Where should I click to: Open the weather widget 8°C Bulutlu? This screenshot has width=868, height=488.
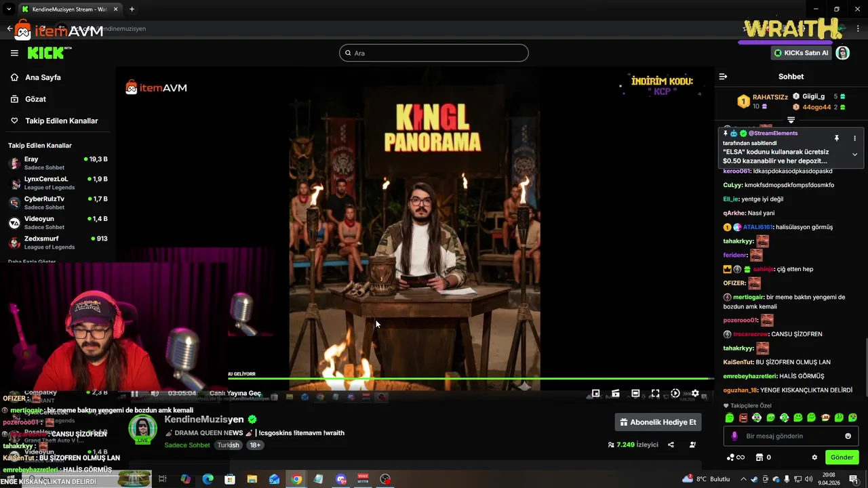click(x=706, y=479)
